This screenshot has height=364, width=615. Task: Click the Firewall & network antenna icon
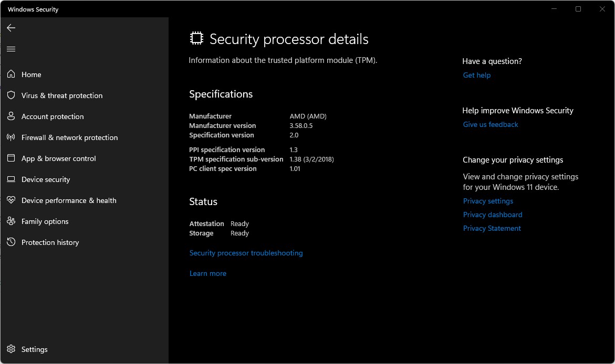pyautogui.click(x=11, y=137)
